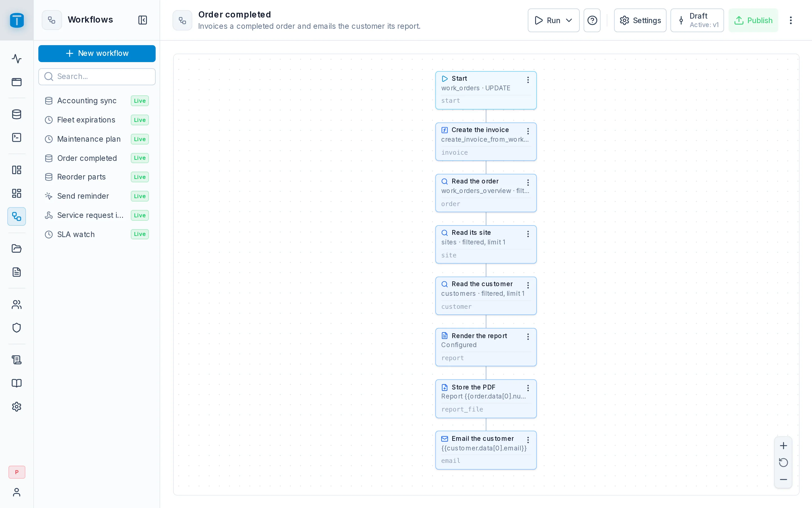
Task: Reset the canvas zoom view
Action: pos(783,463)
